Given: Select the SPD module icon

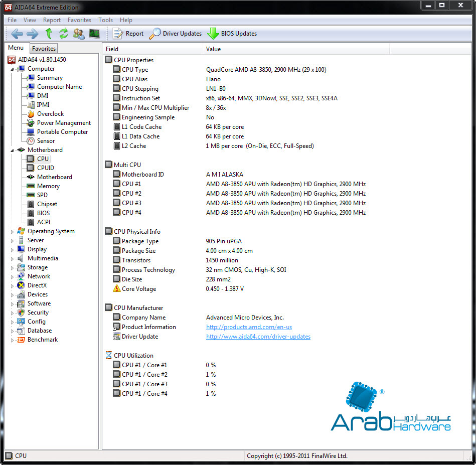Looking at the screenshot, I should (31, 195).
